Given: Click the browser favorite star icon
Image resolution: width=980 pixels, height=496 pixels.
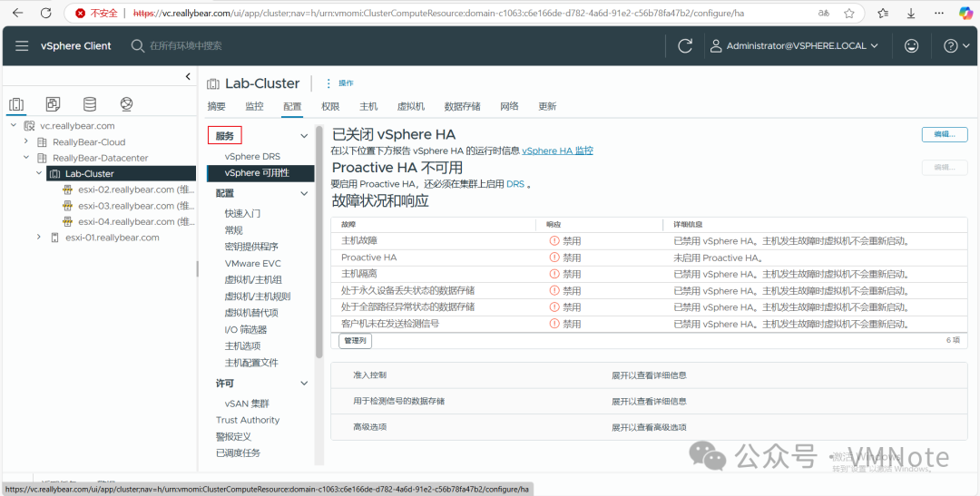Looking at the screenshot, I should pos(848,13).
